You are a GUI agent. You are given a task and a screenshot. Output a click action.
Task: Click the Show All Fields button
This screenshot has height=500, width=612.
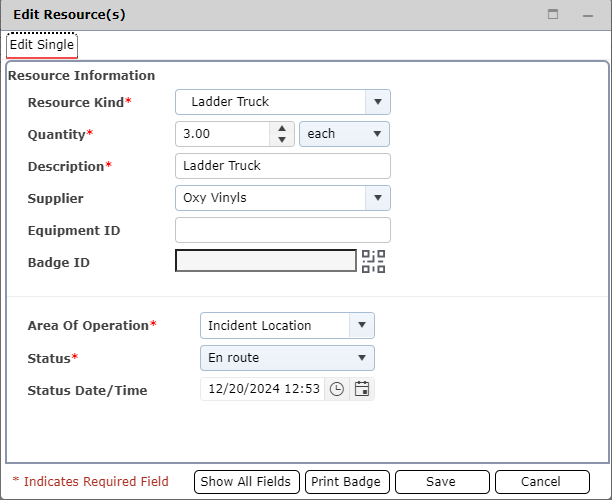point(246,482)
